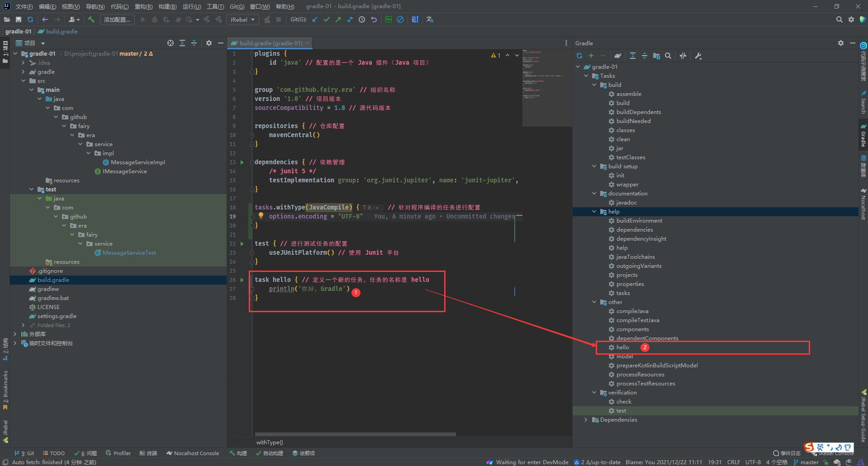Open the 代码(C) menu
868x466 pixels.
(x=119, y=6)
